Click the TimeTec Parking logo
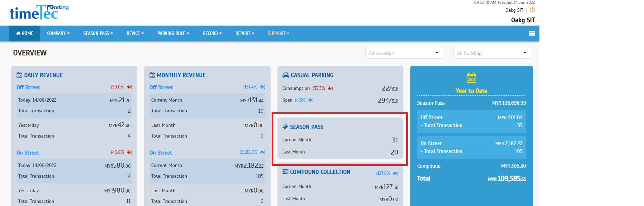Image resolution: width=644 pixels, height=206 pixels. click(x=39, y=12)
